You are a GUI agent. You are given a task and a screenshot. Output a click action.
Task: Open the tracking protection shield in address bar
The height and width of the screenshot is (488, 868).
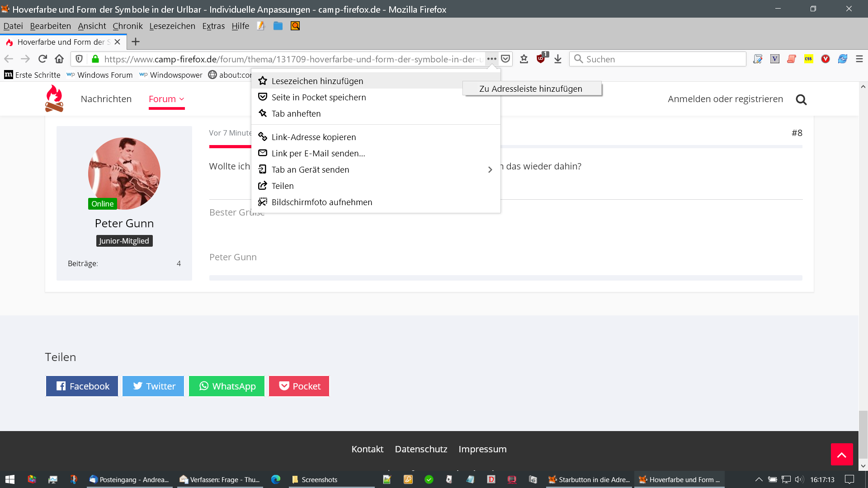(x=79, y=59)
